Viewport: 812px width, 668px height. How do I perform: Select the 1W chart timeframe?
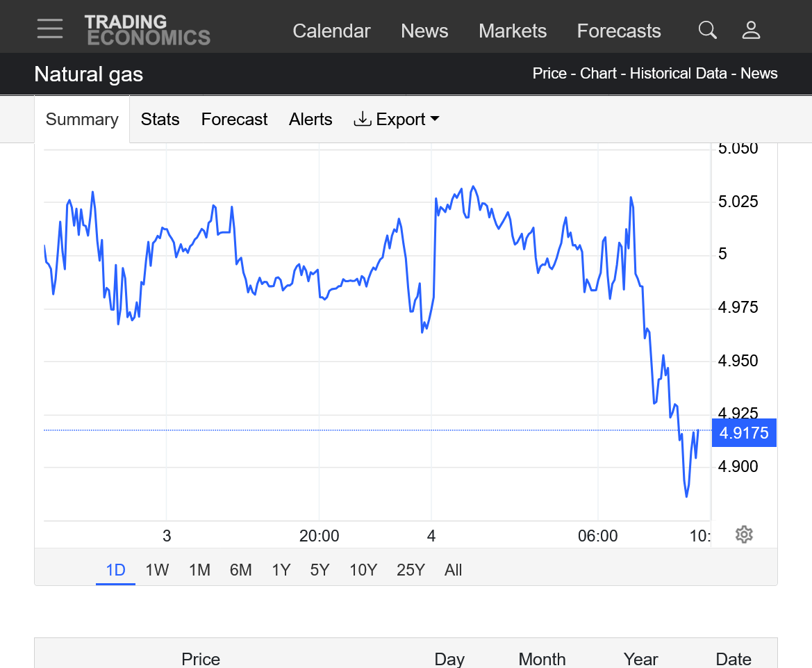(x=157, y=570)
